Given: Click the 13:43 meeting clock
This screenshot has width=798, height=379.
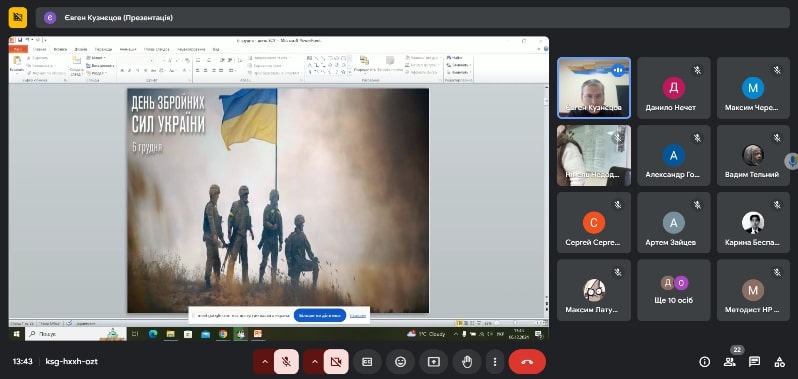Looking at the screenshot, I should coord(22,362).
